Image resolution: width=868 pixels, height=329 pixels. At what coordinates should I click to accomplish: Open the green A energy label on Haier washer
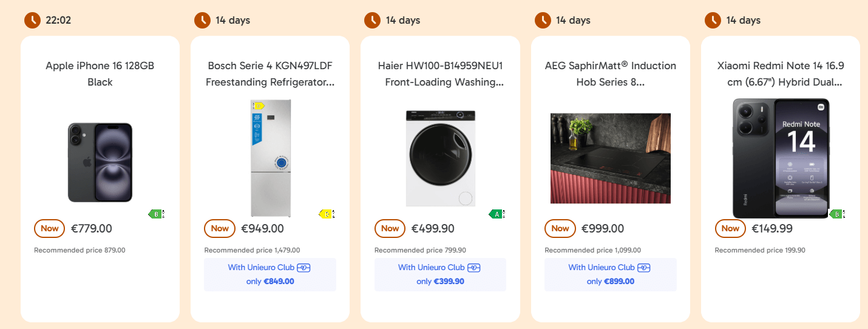point(497,214)
